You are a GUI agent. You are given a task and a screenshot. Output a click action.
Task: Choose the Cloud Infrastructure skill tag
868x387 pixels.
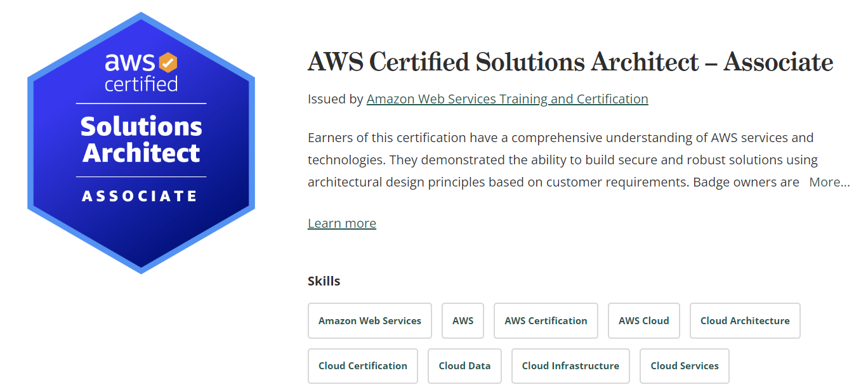coord(570,366)
